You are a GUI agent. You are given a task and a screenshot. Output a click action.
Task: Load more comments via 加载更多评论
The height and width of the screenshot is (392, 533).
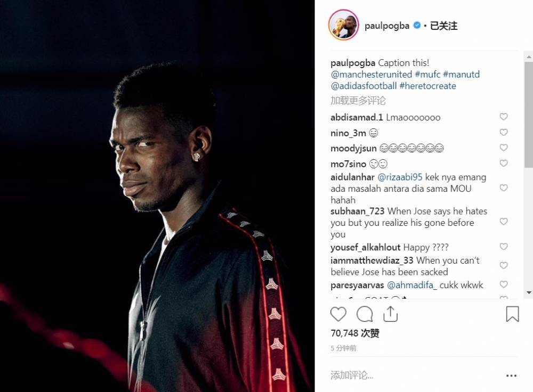358,101
